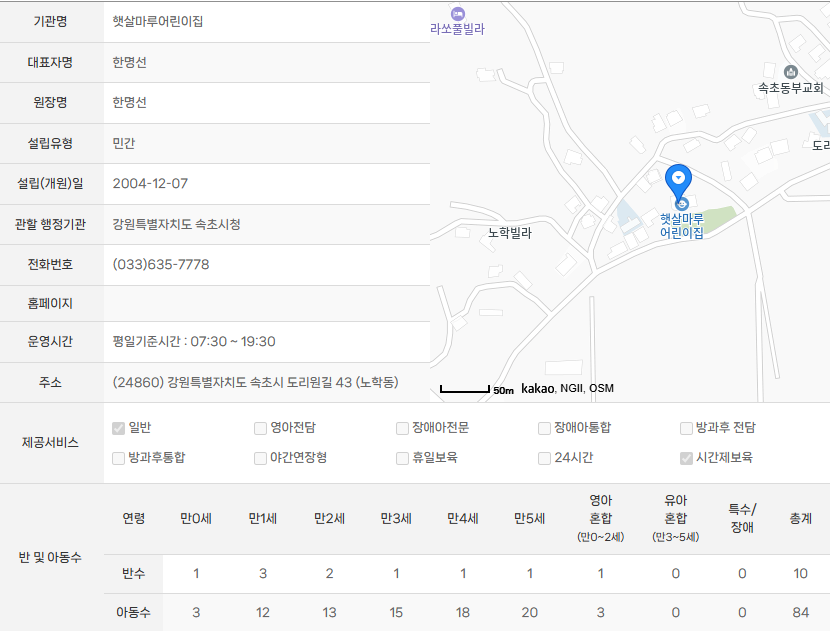Click the 반수 total value 10
Screen dimensions: 836x631
800,573
